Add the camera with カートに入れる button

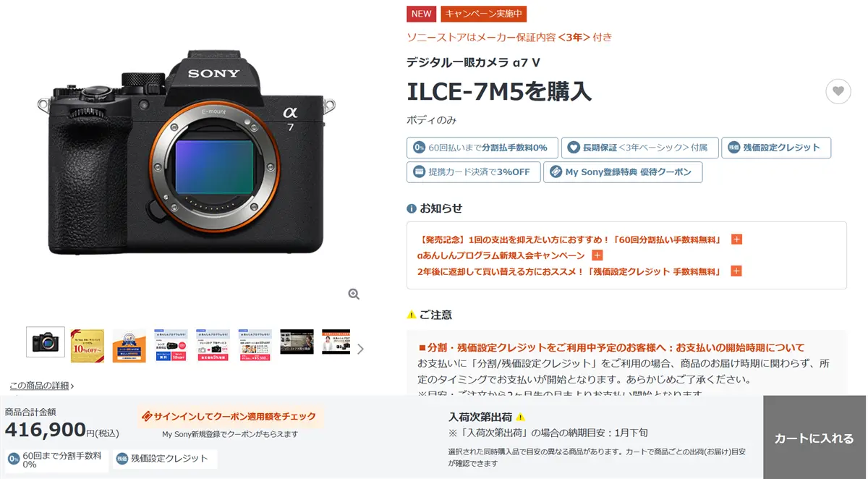click(x=814, y=437)
